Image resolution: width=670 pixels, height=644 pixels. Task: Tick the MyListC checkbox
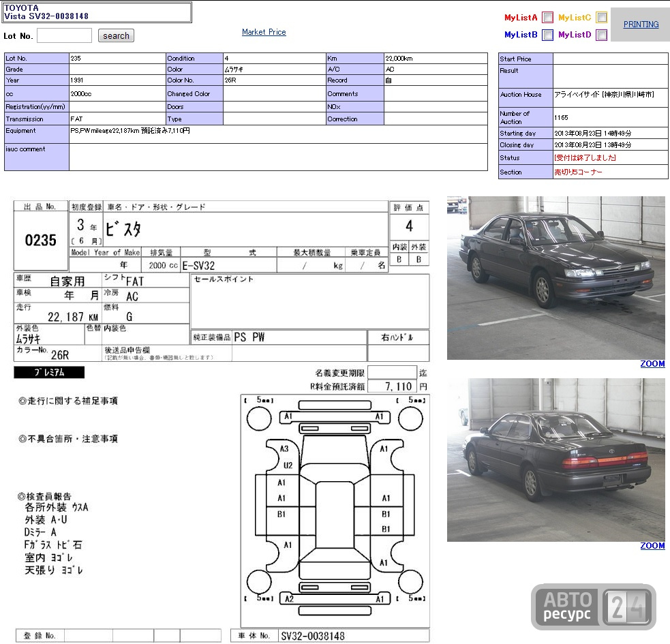(x=602, y=18)
